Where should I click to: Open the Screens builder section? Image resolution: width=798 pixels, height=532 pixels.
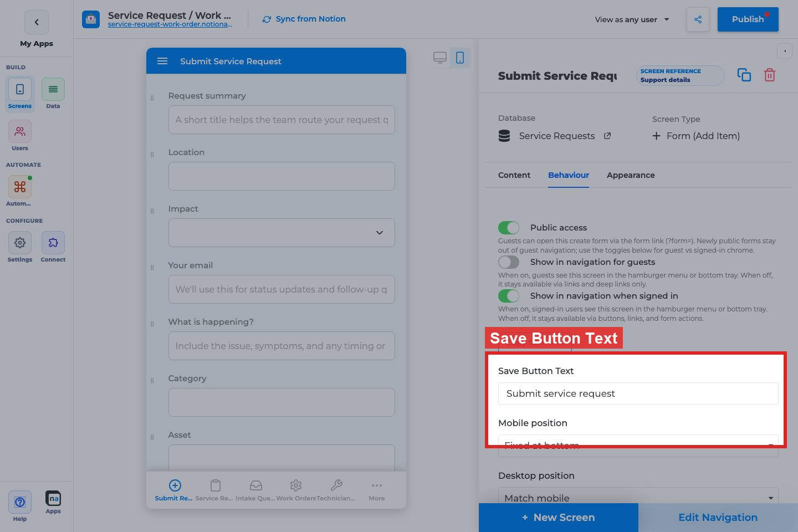(x=20, y=94)
